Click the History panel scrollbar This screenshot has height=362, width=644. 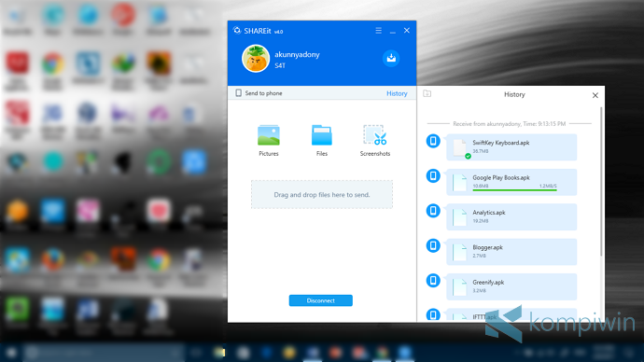pyautogui.click(x=601, y=181)
